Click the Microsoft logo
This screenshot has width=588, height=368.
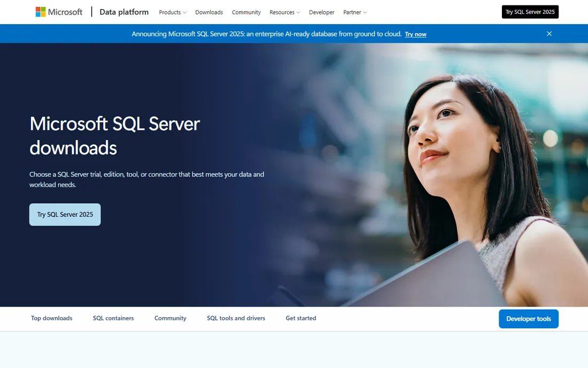click(x=59, y=12)
